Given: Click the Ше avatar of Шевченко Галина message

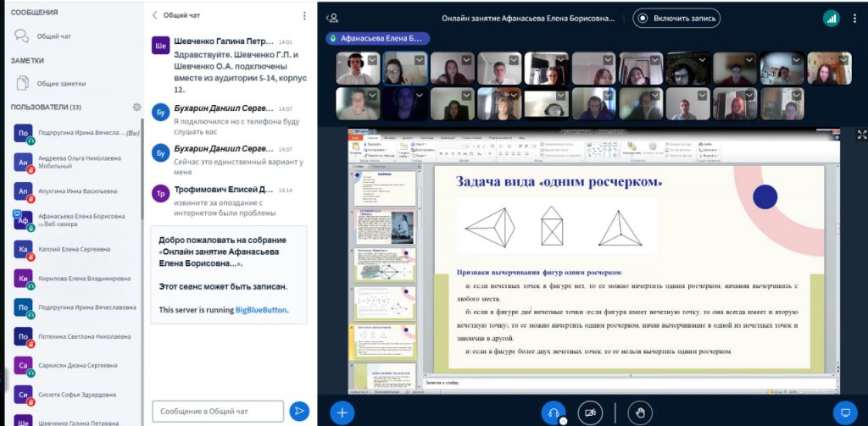Looking at the screenshot, I should pos(160,46).
